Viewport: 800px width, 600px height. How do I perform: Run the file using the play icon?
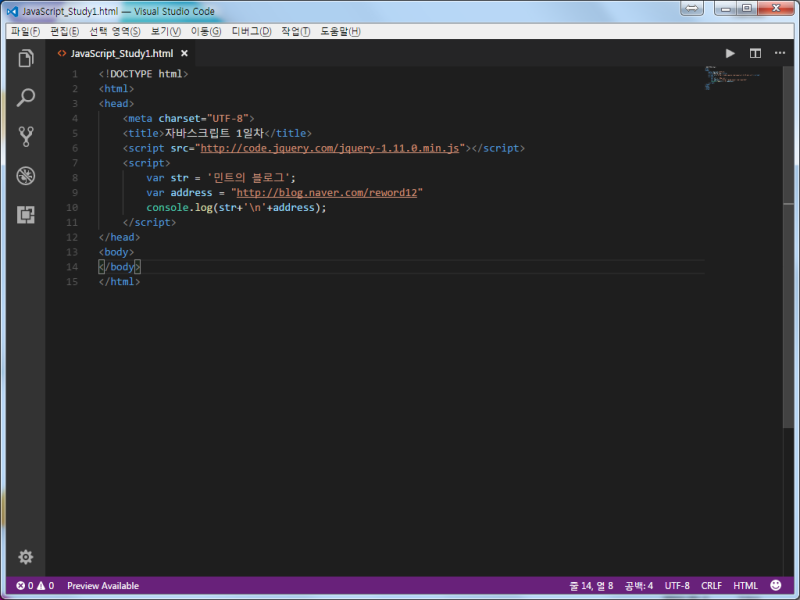(x=730, y=53)
